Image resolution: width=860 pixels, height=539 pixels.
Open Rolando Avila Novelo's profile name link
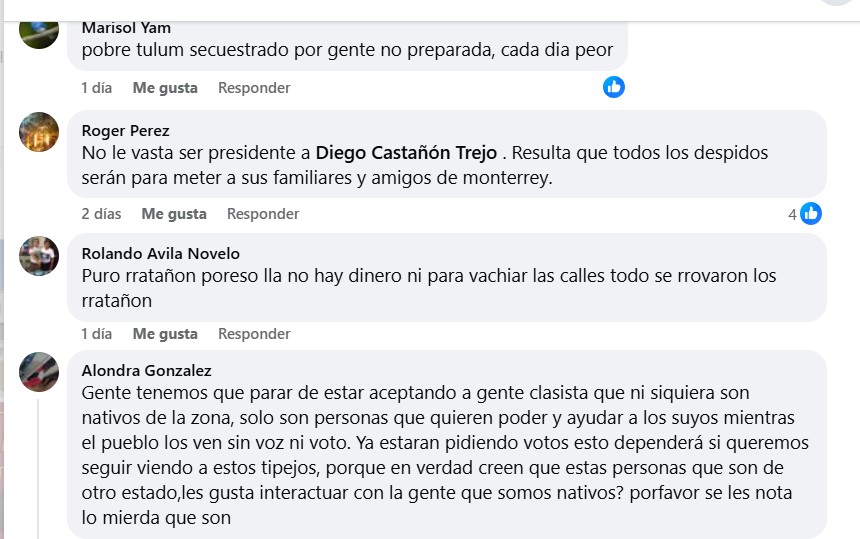point(160,254)
